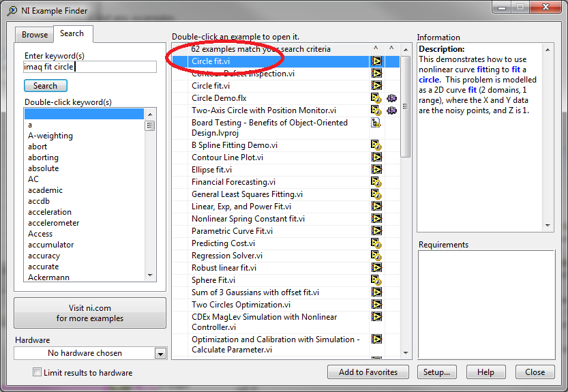568x392 pixels.
Task: Click the VI icon beside Sphere Fit.vi
Action: pyautogui.click(x=376, y=280)
